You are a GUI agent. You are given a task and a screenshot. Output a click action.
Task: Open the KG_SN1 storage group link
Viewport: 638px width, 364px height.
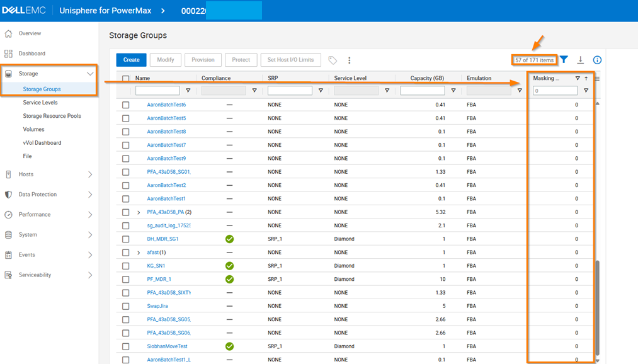pos(156,266)
